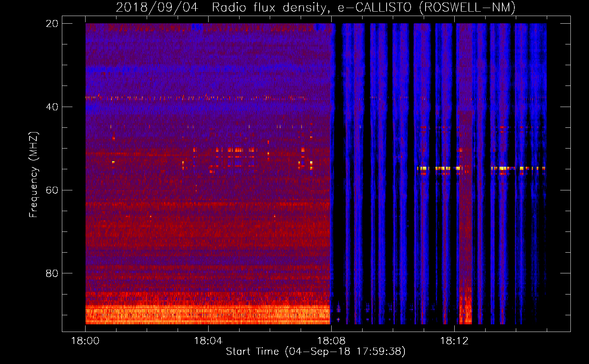The height and width of the screenshot is (364, 589).
Task: Click the '18:12' time tick label
Action: point(454,341)
